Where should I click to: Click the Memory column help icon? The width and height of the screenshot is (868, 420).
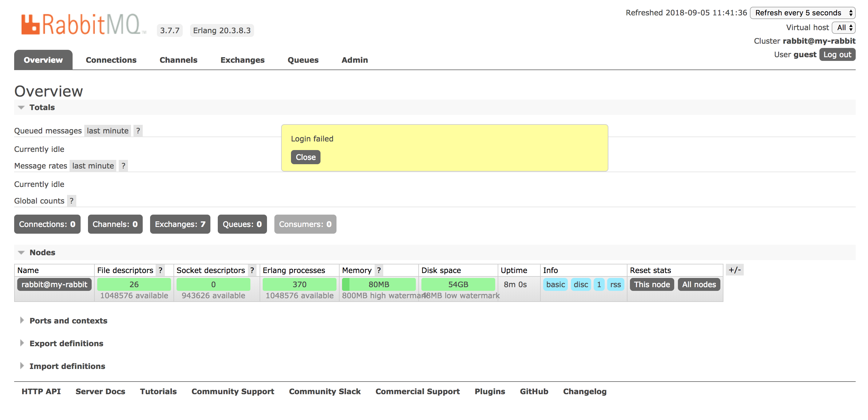pos(379,270)
